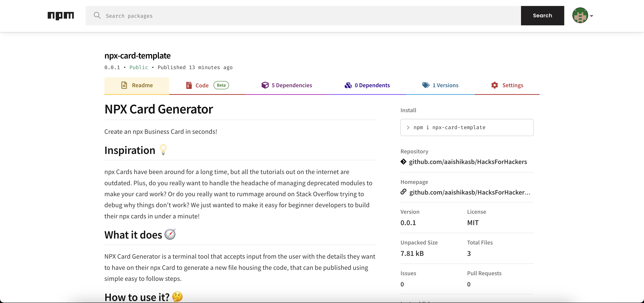Focus the Search packages input field

click(x=303, y=15)
